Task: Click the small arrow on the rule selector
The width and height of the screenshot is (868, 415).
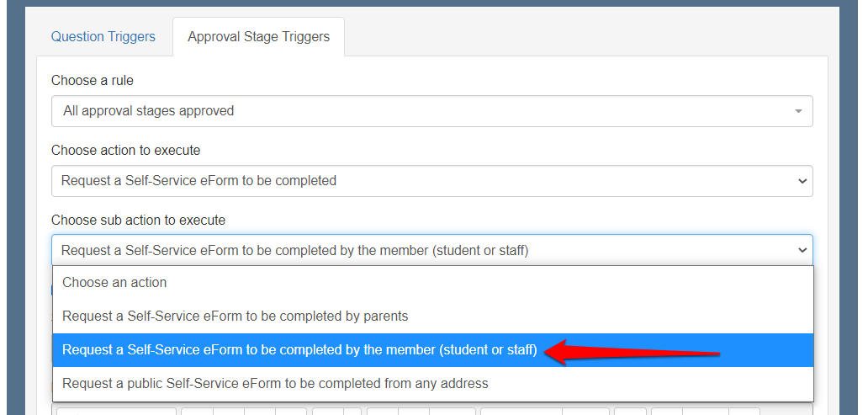Action: click(x=797, y=111)
